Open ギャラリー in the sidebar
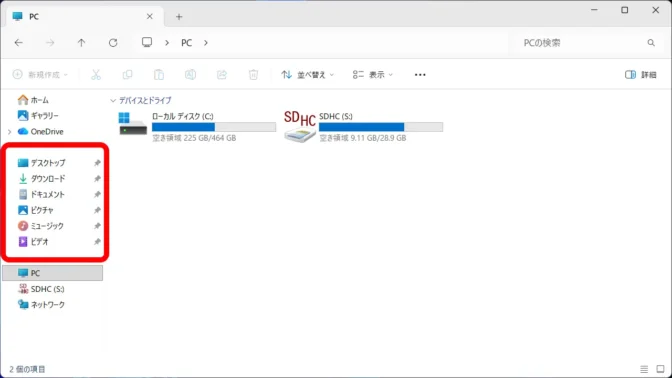 [x=38, y=115]
